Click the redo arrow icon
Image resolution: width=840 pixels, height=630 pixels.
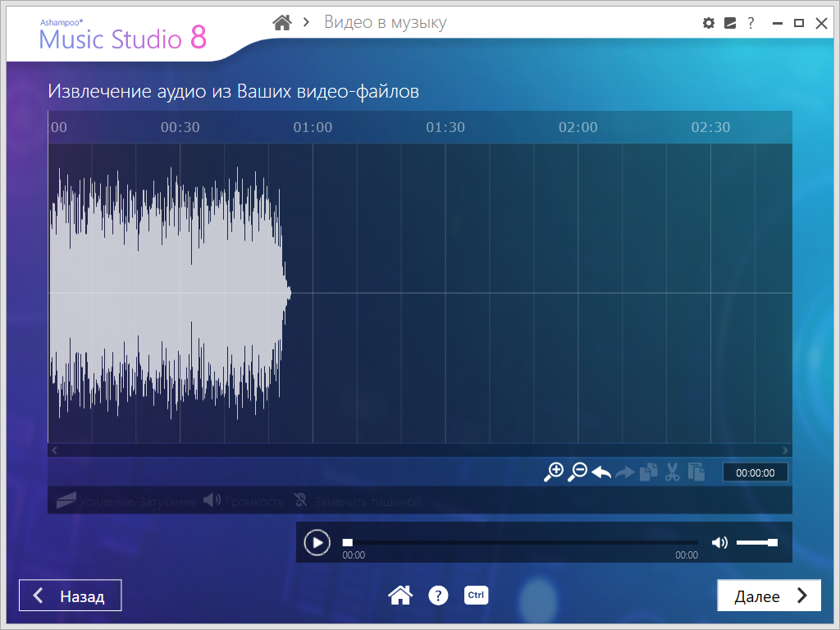[x=625, y=472]
